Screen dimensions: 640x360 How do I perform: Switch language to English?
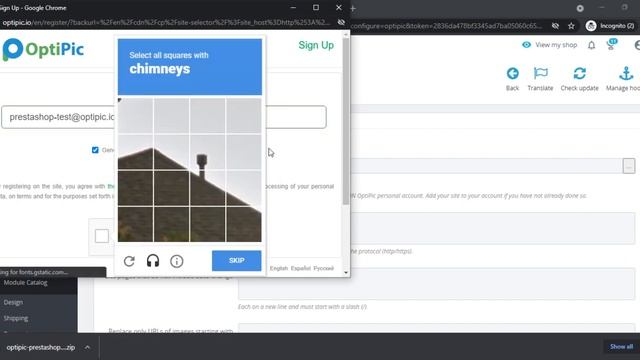point(279,268)
